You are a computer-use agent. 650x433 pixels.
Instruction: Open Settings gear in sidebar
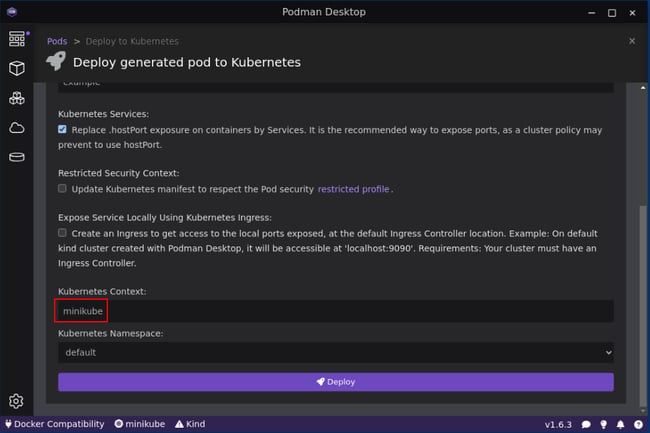16,401
